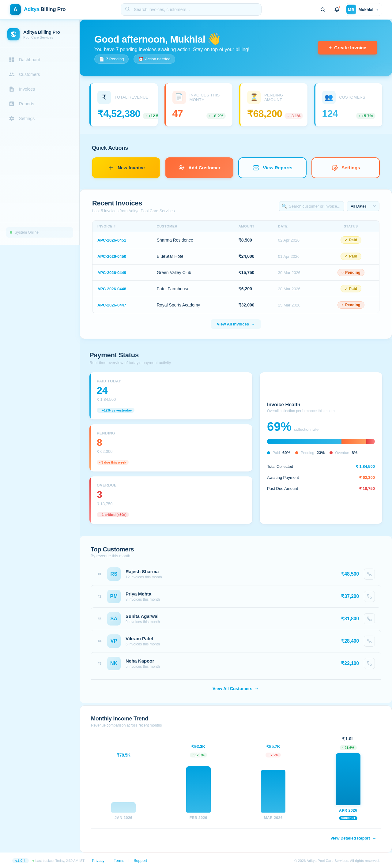The image size is (392, 868).
Task: Open the All Dates filter dropdown
Action: pyautogui.click(x=363, y=206)
